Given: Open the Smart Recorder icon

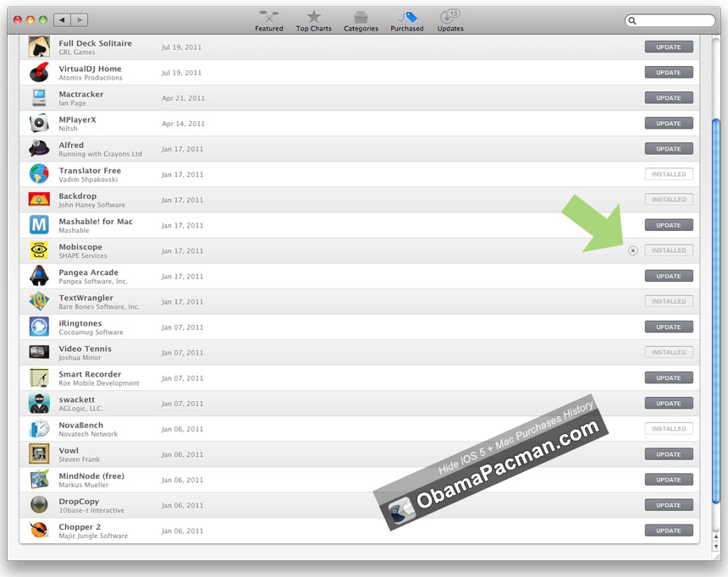Looking at the screenshot, I should [39, 378].
